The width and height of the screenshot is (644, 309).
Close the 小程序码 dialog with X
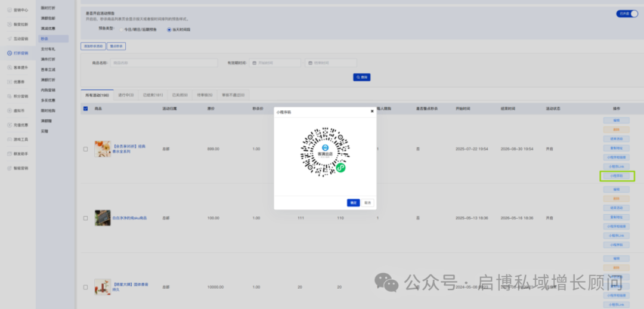tap(372, 111)
